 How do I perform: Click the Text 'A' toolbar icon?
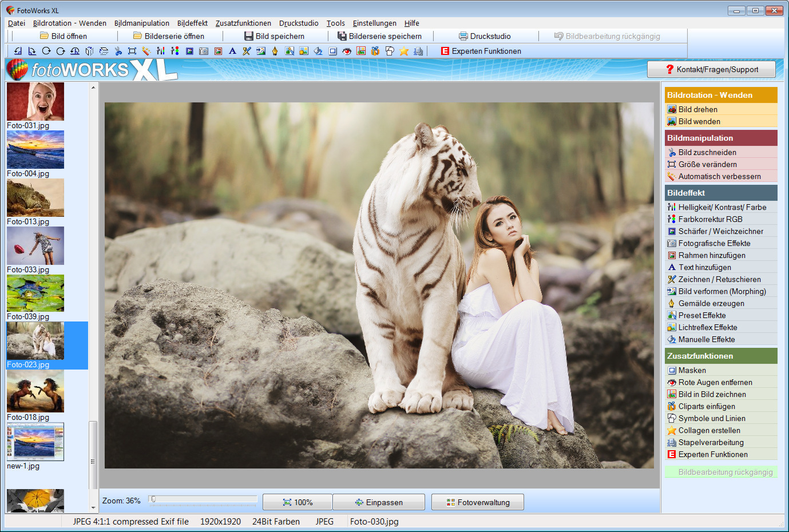tap(232, 51)
